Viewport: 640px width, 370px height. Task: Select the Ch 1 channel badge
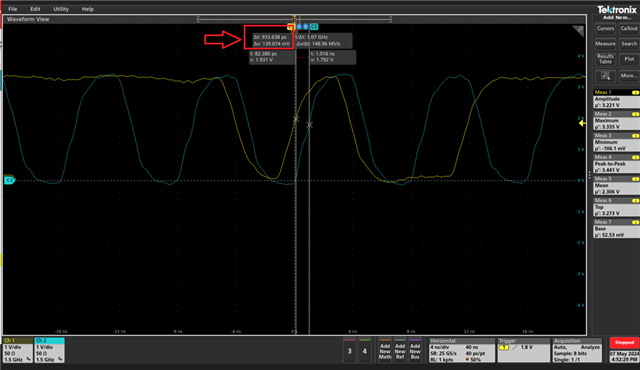[x=18, y=350]
